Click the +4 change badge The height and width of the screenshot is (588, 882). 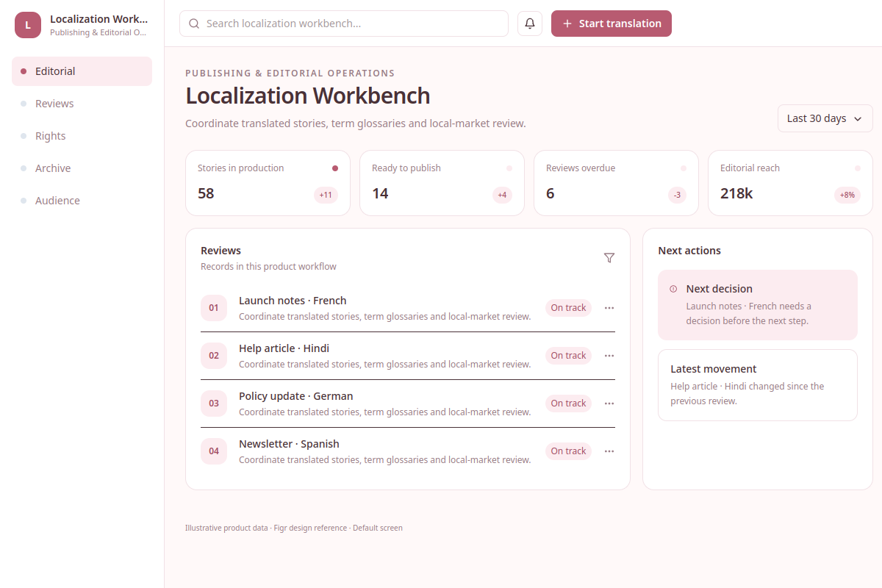pos(502,195)
